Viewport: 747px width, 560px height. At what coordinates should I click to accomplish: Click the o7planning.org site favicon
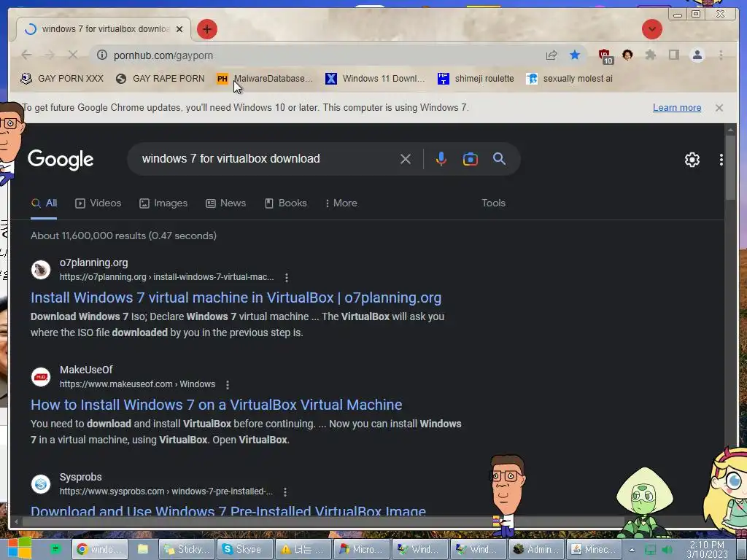point(41,270)
